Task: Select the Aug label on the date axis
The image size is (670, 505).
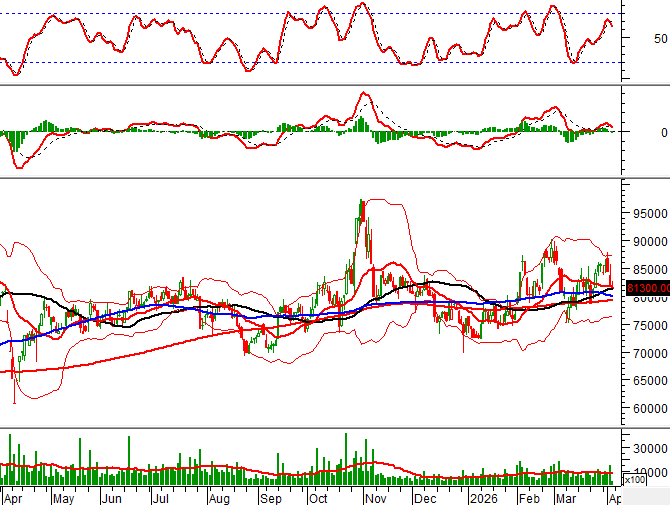Action: (x=219, y=497)
